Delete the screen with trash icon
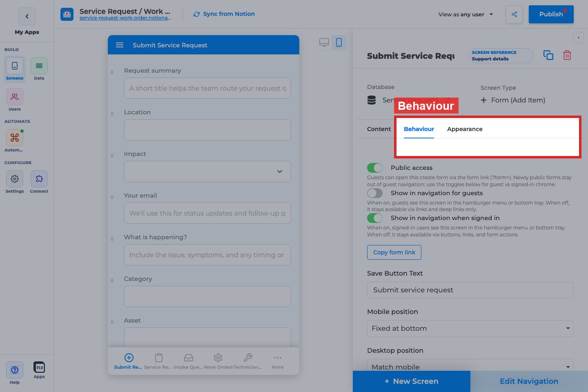This screenshot has height=392, width=588. [x=567, y=55]
